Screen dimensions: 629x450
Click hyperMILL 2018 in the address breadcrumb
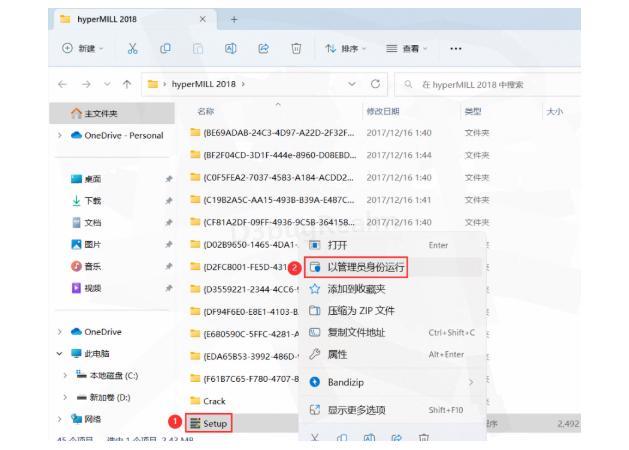203,84
